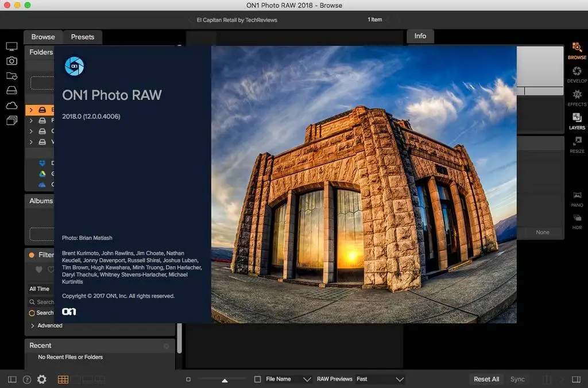The height and width of the screenshot is (388, 588).
Task: Click the 'RAW Previews' label
Action: point(335,379)
